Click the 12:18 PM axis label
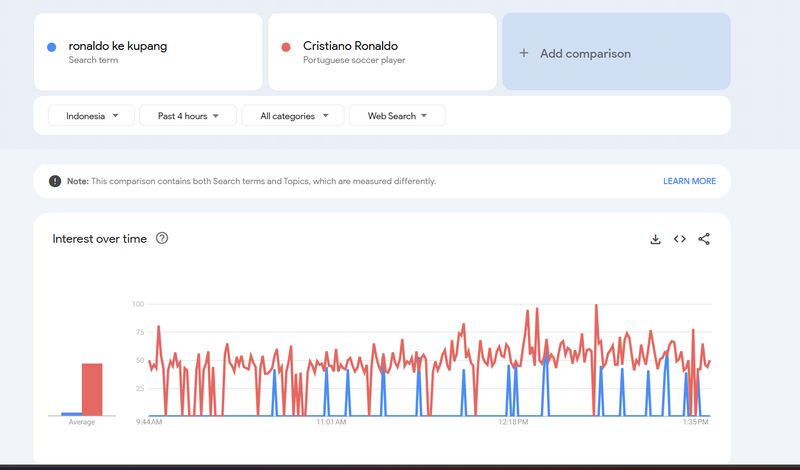 click(x=513, y=422)
